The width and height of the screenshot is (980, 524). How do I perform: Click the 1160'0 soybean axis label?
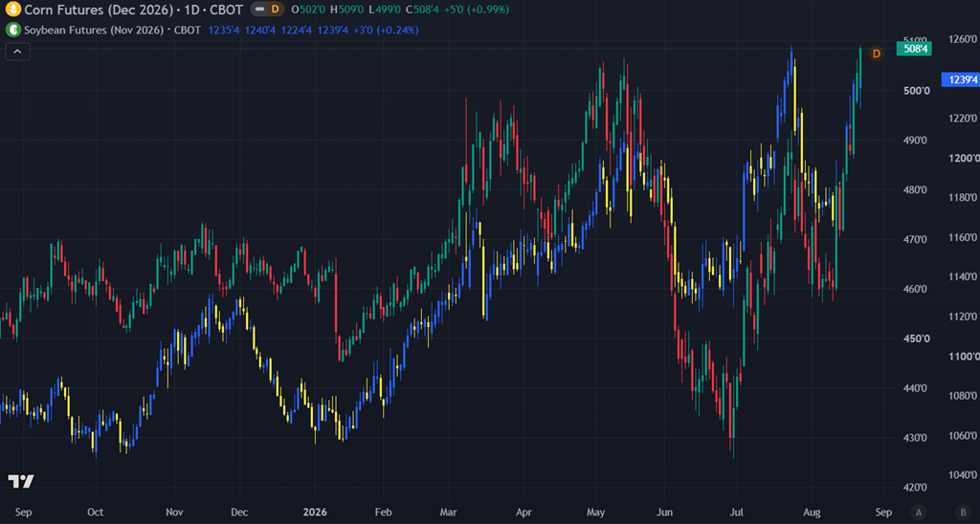(963, 237)
